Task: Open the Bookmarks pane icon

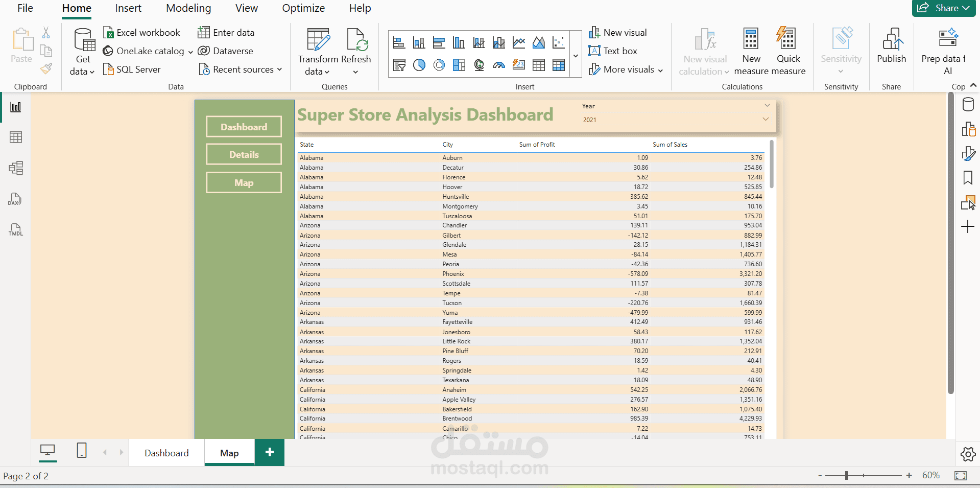Action: [x=968, y=178]
